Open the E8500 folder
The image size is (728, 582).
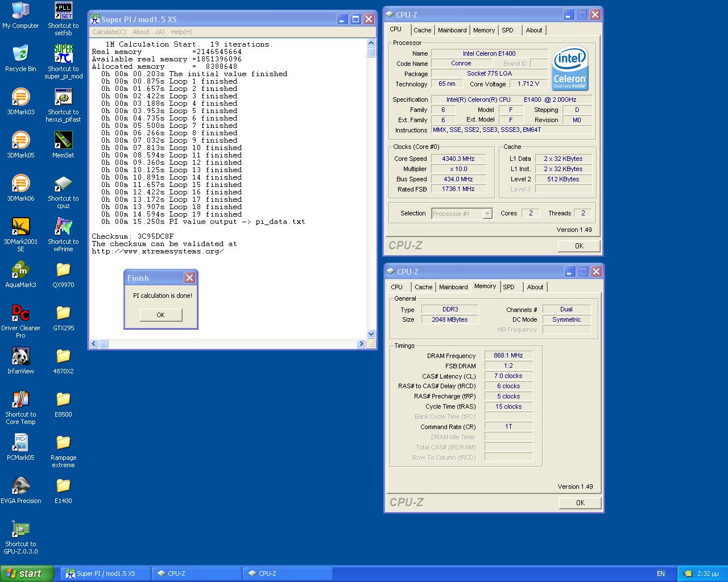(63, 404)
